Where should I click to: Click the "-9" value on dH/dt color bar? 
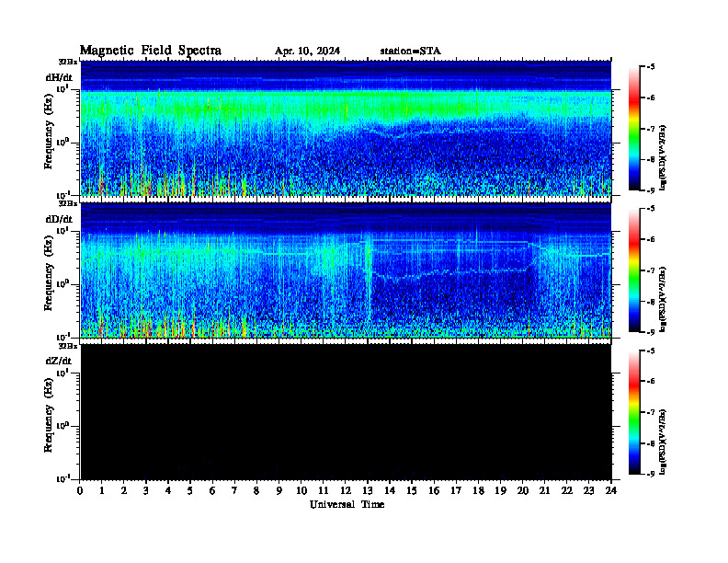[651, 190]
